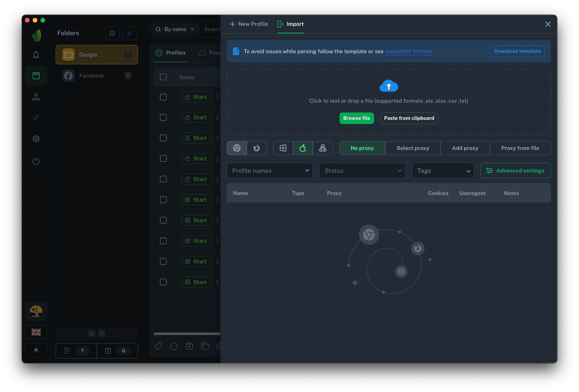The width and height of the screenshot is (579, 392).
Task: Expand the Profile names dropdown
Action: [x=269, y=171]
